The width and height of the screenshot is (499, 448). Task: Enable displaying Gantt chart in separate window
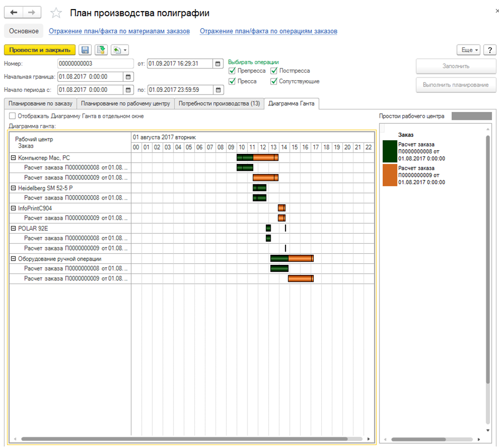click(13, 116)
